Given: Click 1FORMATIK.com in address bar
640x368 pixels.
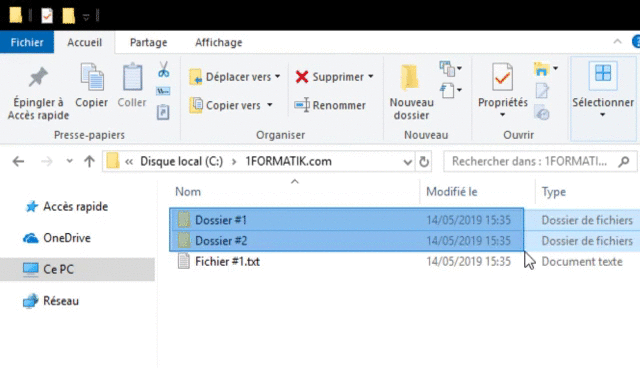Looking at the screenshot, I should tap(288, 161).
